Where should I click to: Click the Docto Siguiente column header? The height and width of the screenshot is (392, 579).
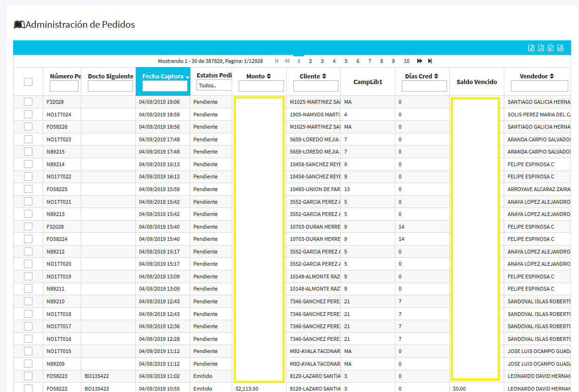[x=110, y=76]
